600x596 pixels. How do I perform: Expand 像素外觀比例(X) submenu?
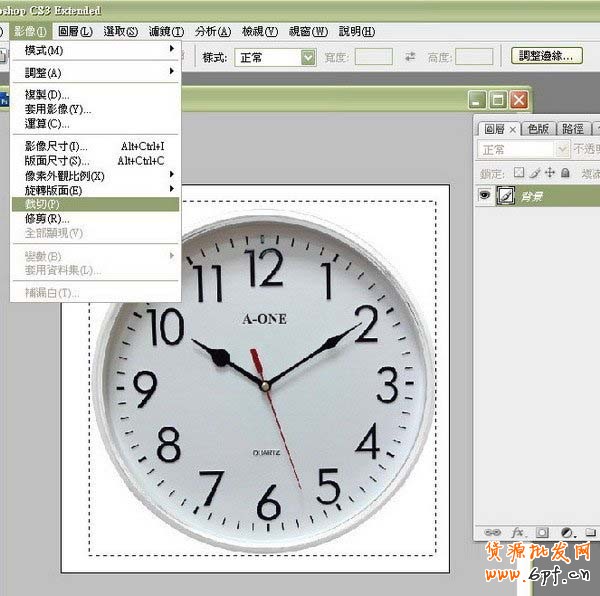click(x=95, y=176)
